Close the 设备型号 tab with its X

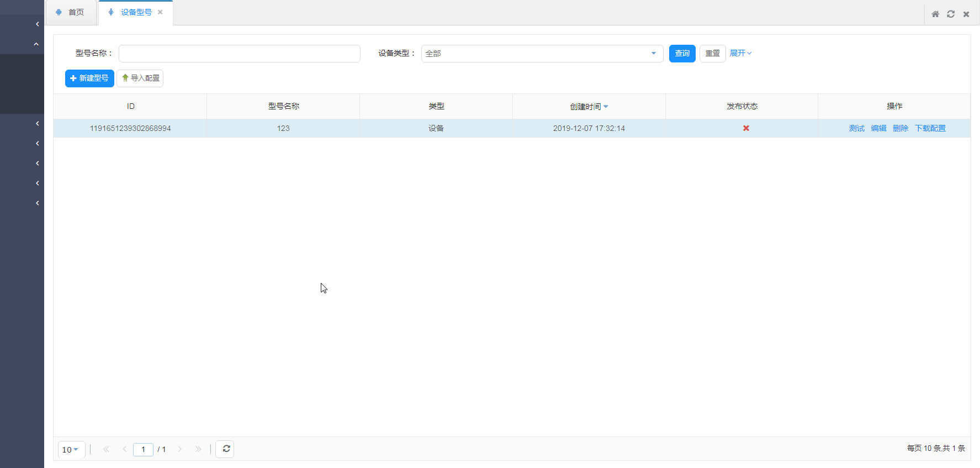click(x=160, y=12)
